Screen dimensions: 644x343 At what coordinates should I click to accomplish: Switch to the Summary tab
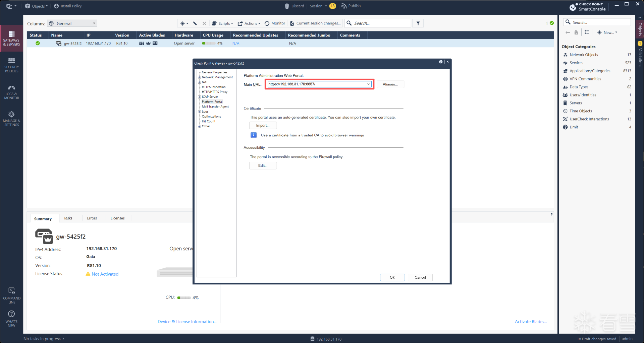[x=43, y=219]
